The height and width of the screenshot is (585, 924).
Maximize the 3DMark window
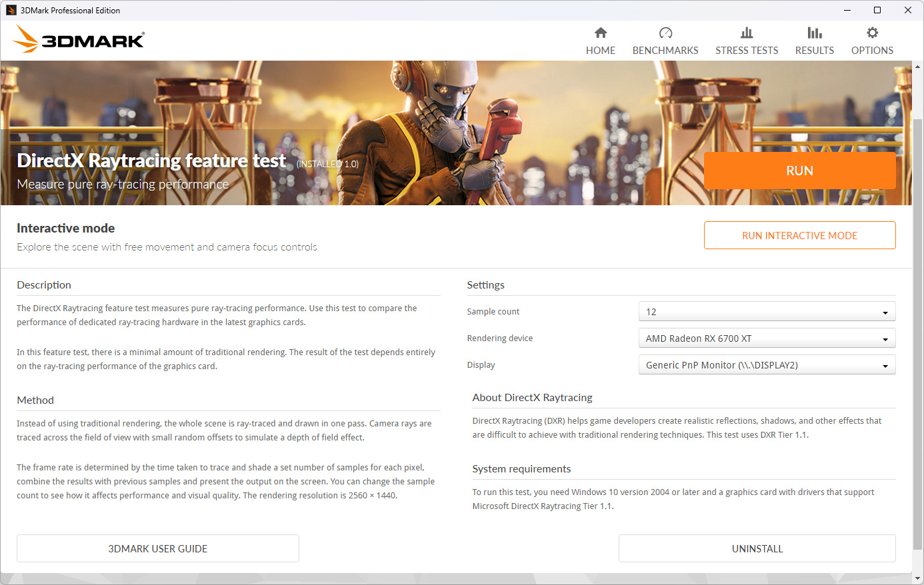pyautogui.click(x=877, y=10)
